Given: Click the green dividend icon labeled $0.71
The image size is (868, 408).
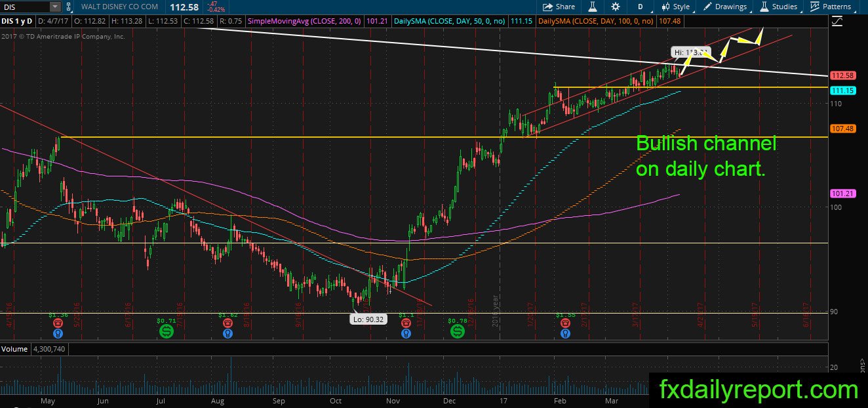Looking at the screenshot, I should click(x=167, y=331).
